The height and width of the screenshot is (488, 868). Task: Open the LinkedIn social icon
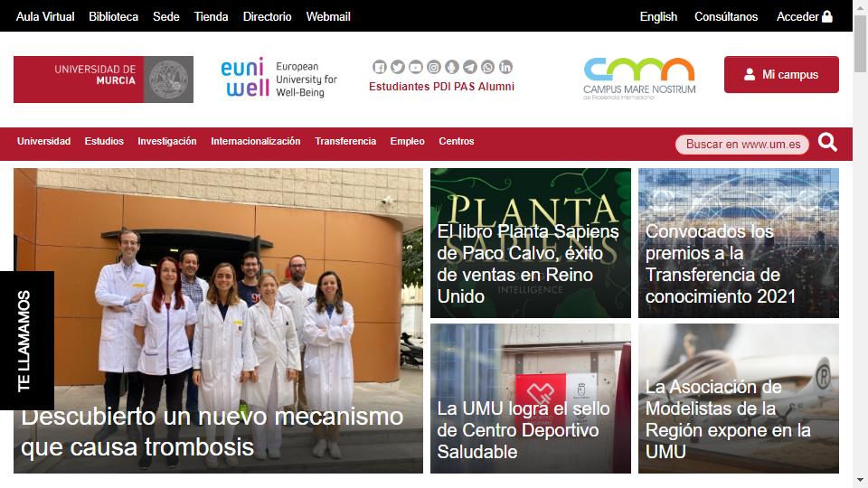click(505, 67)
